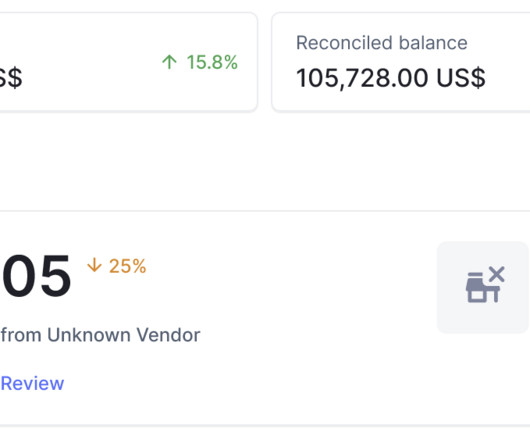Open the Review link
The height and width of the screenshot is (443, 530).
point(32,384)
